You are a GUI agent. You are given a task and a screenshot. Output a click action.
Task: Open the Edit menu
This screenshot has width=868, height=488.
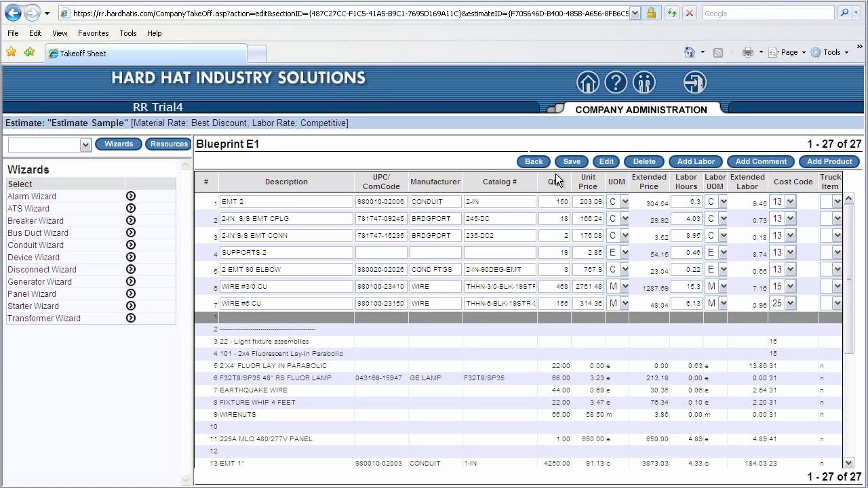pos(35,33)
